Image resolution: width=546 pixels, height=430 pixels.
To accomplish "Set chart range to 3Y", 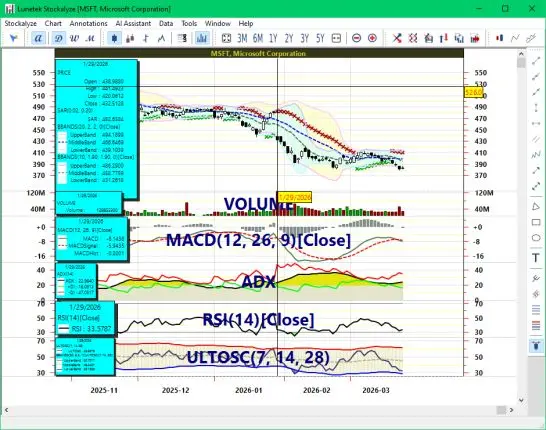I will pos(305,38).
